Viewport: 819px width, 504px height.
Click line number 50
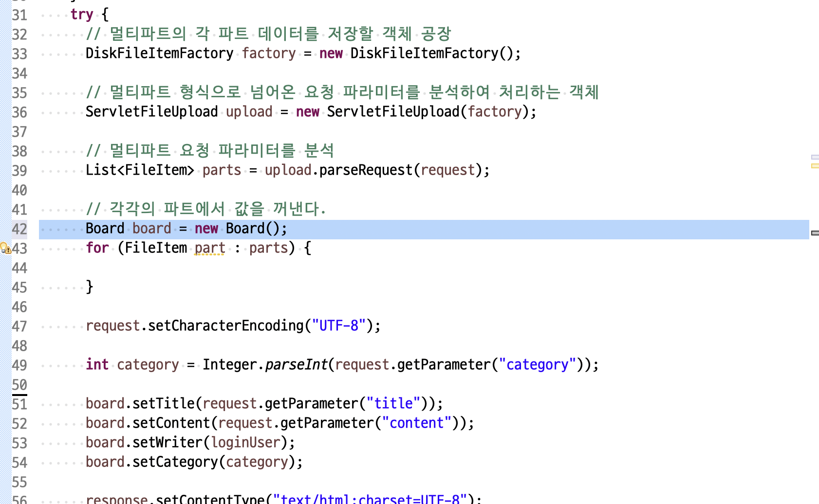pos(19,385)
